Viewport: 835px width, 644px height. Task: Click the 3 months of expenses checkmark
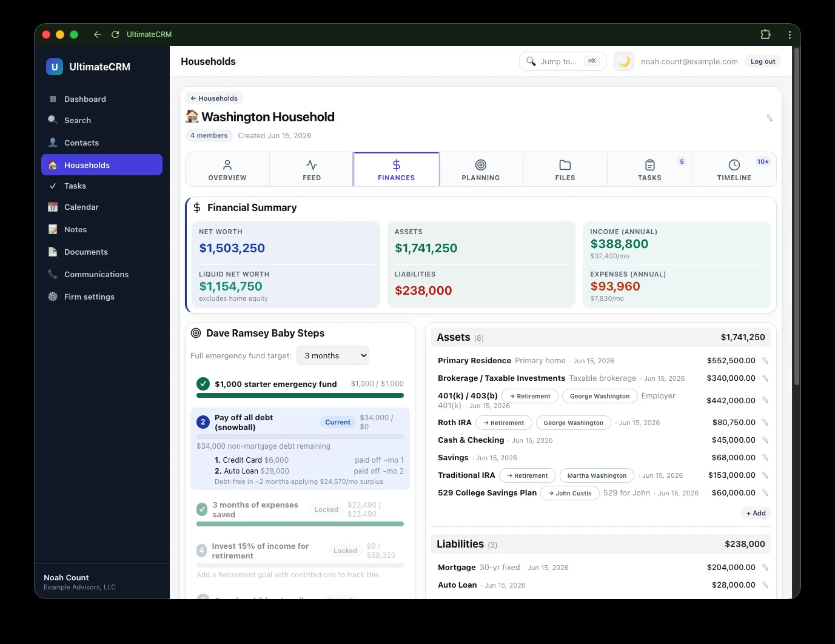[202, 509]
